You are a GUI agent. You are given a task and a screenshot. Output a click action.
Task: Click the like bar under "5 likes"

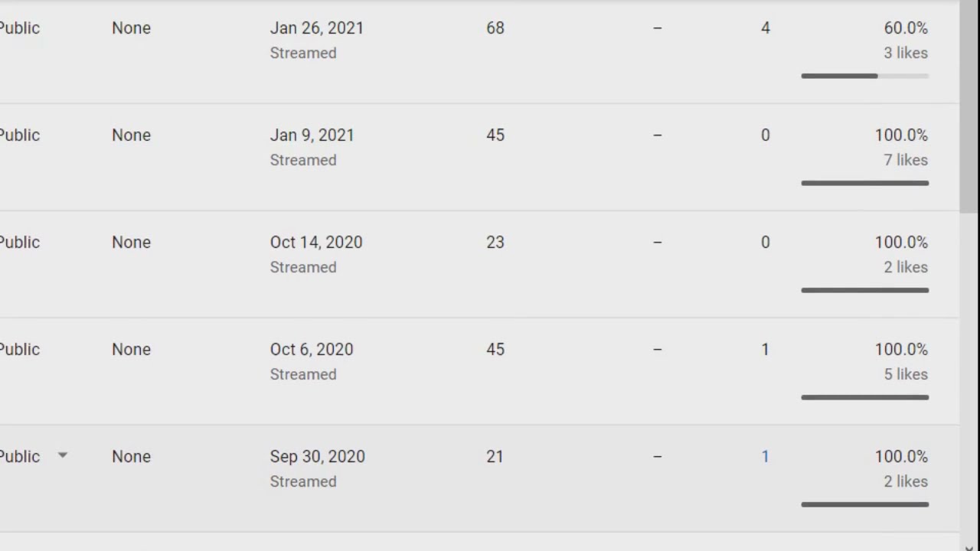[864, 397]
